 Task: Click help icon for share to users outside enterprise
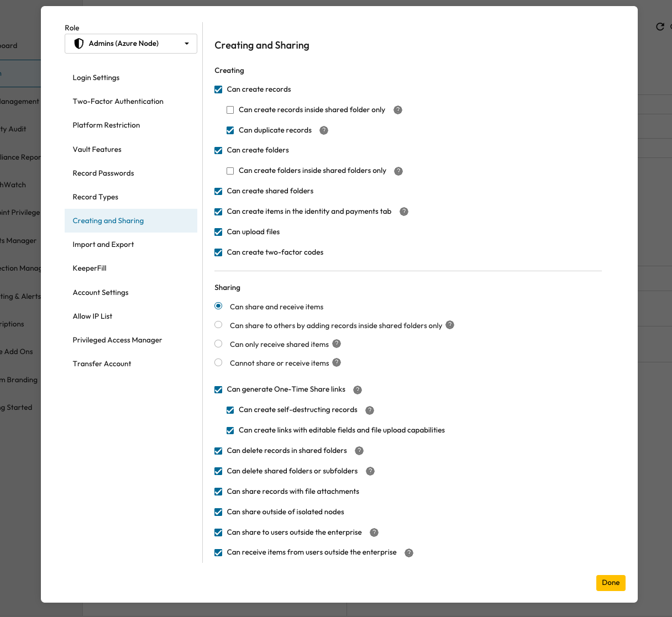coord(374,532)
